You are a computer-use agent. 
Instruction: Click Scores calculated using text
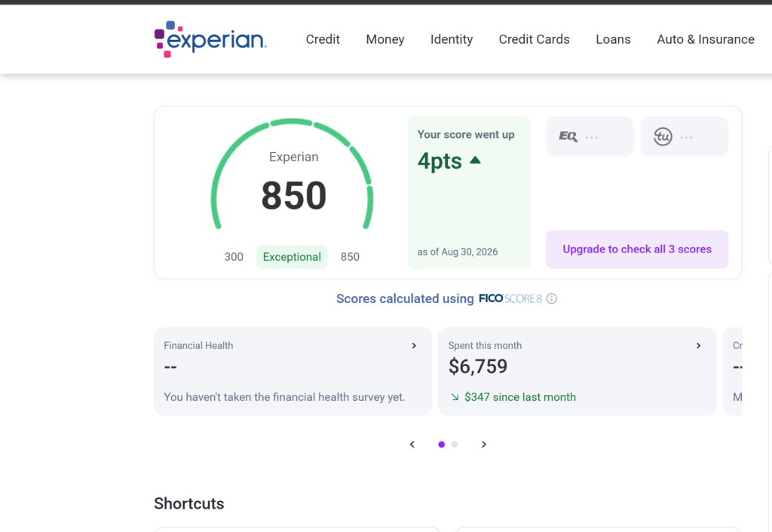(x=405, y=298)
